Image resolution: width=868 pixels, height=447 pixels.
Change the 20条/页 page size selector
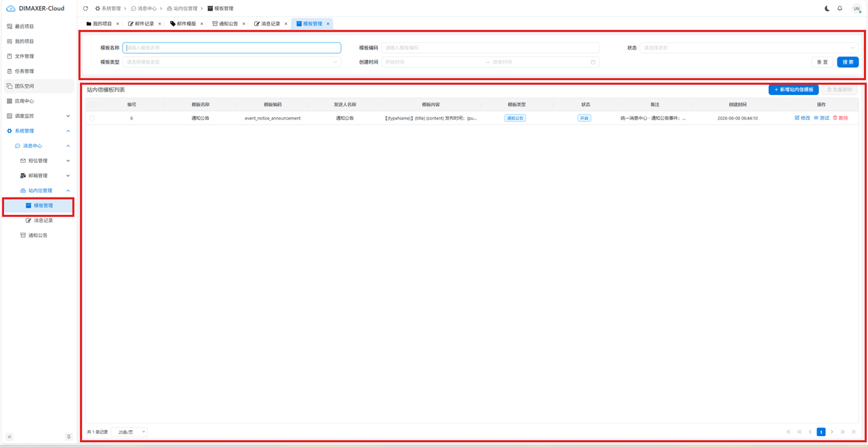click(x=131, y=432)
